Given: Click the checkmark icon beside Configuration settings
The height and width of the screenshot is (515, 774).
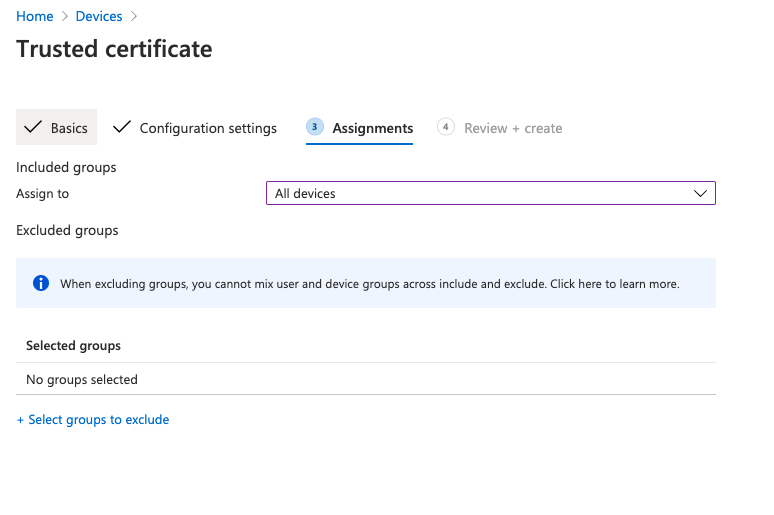Looking at the screenshot, I should [122, 128].
